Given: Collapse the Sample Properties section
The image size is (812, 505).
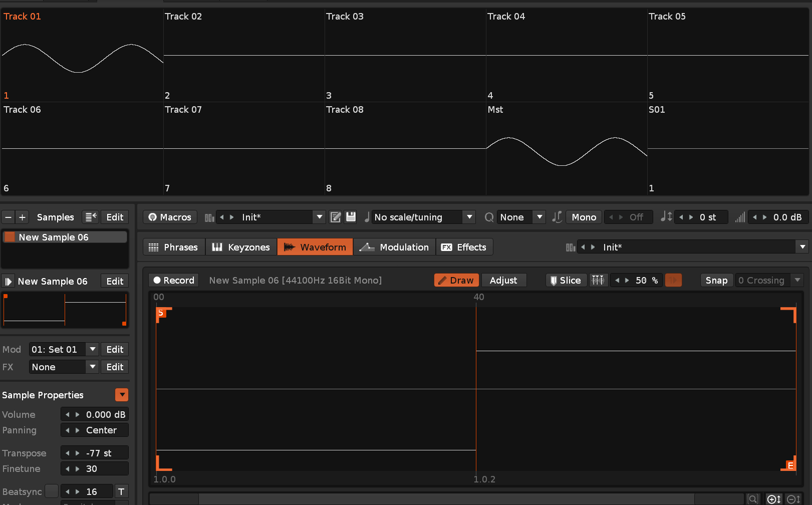Looking at the screenshot, I should (x=122, y=395).
